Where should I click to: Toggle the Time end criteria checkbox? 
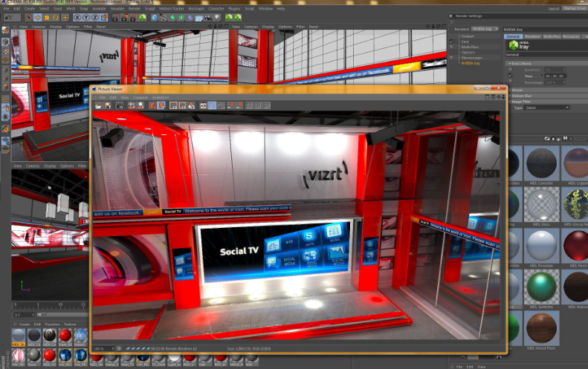click(x=511, y=75)
